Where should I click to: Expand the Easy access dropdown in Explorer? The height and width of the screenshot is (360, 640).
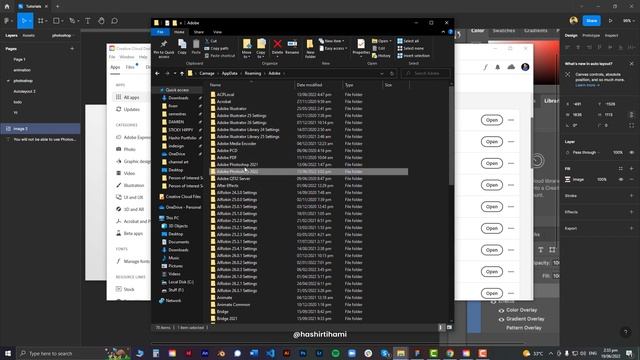point(333,48)
